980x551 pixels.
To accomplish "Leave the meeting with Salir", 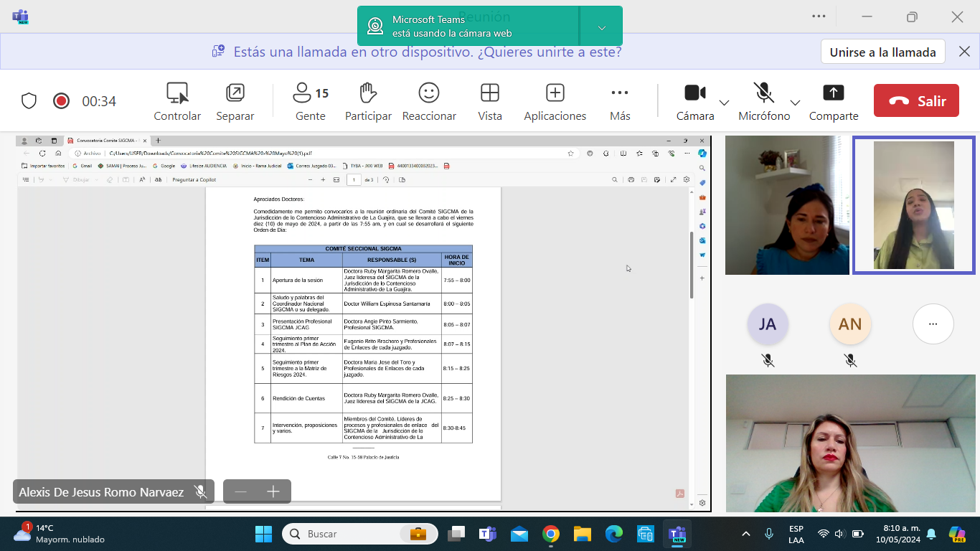I will (916, 100).
